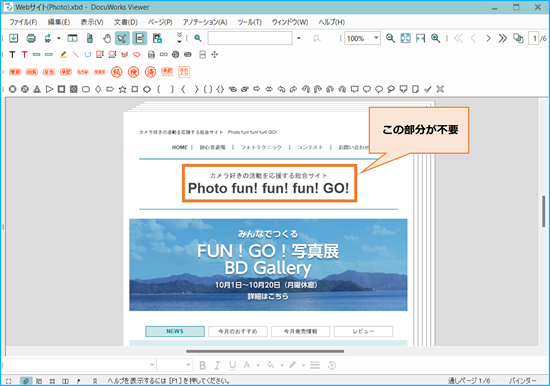Screen dimensions: 550x386
Task: Open the ツール(T) menu
Action: 249,22
